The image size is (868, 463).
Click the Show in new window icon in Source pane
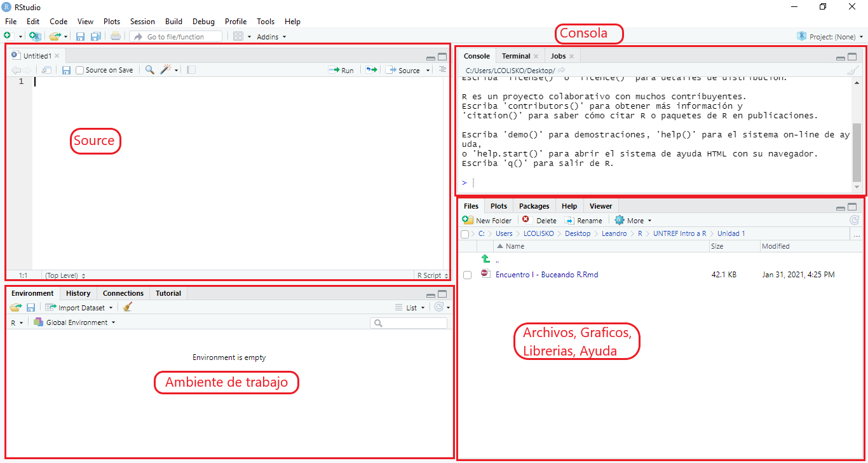coord(47,70)
